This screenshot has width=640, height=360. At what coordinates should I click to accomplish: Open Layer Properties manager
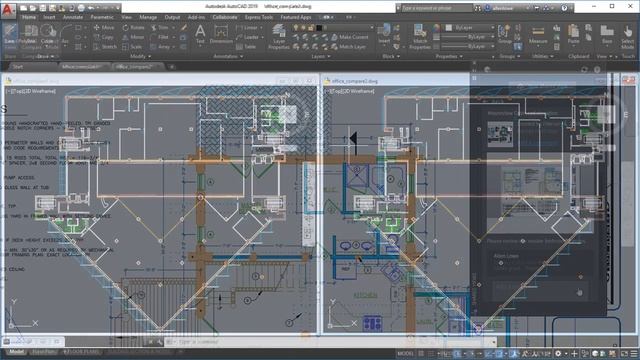[279, 37]
